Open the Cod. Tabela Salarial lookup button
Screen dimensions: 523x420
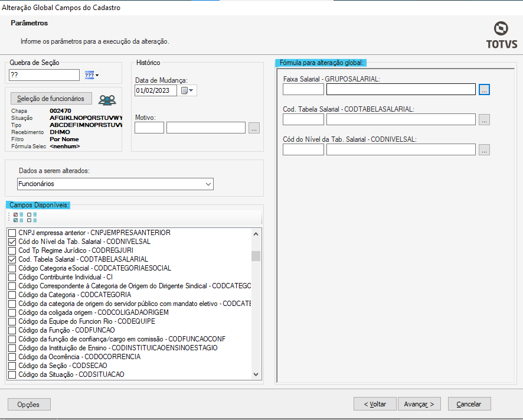pos(484,119)
